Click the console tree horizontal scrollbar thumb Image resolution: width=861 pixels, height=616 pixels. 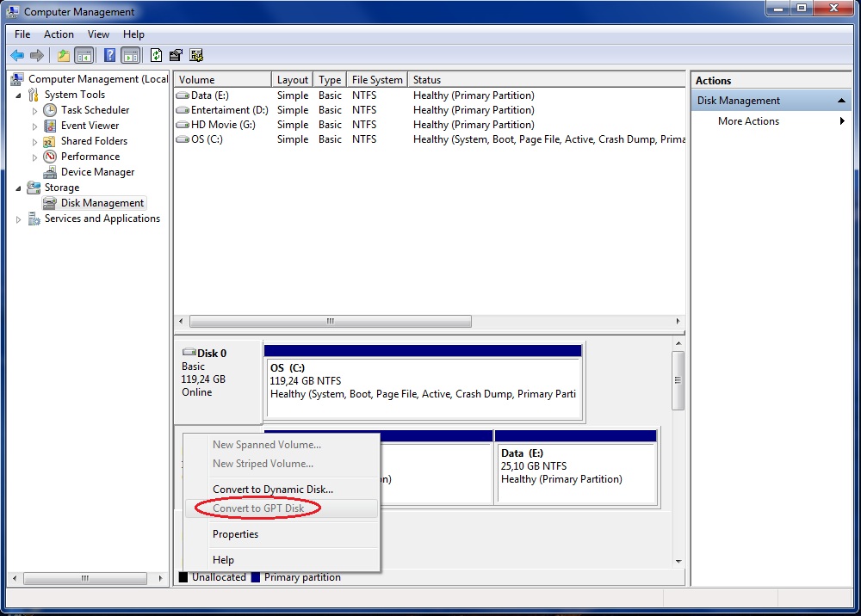85,578
